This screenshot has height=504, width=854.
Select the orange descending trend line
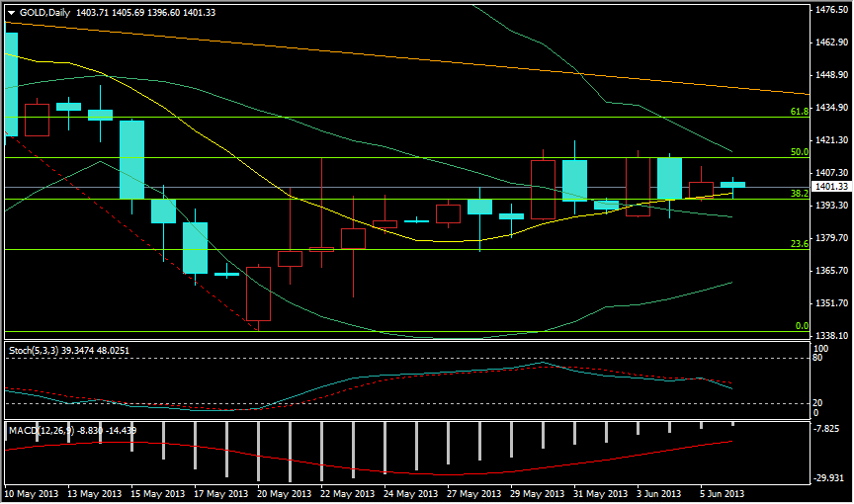click(408, 58)
